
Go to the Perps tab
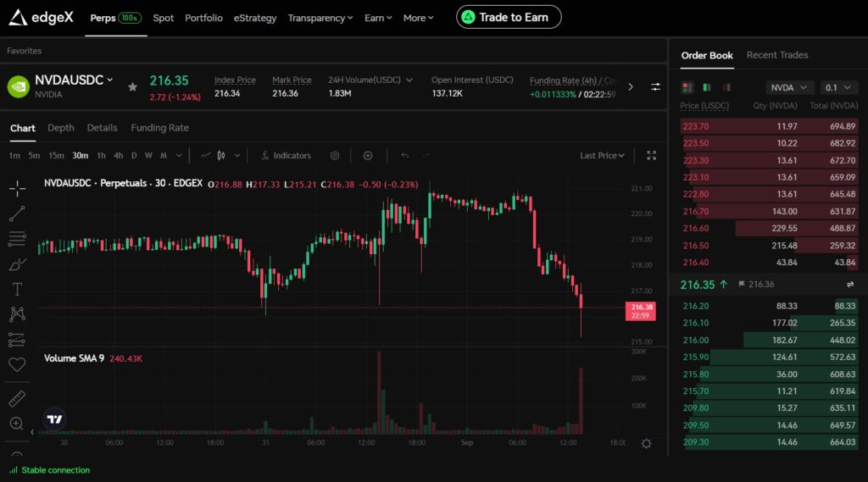click(115, 18)
